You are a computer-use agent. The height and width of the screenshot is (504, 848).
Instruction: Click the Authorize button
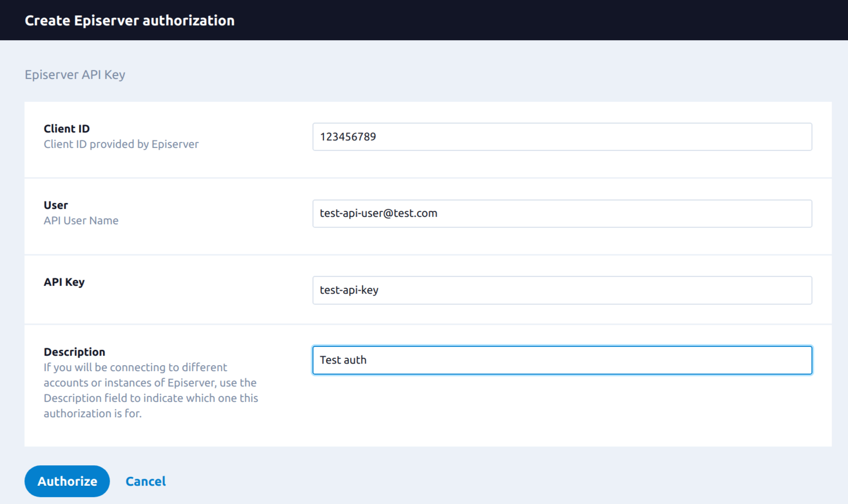pos(67,481)
